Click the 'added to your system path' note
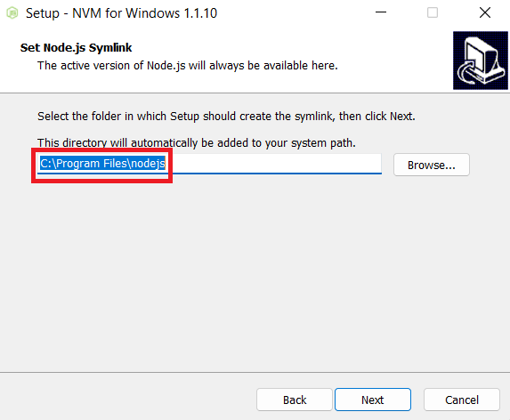This screenshot has width=510, height=420. [197, 142]
